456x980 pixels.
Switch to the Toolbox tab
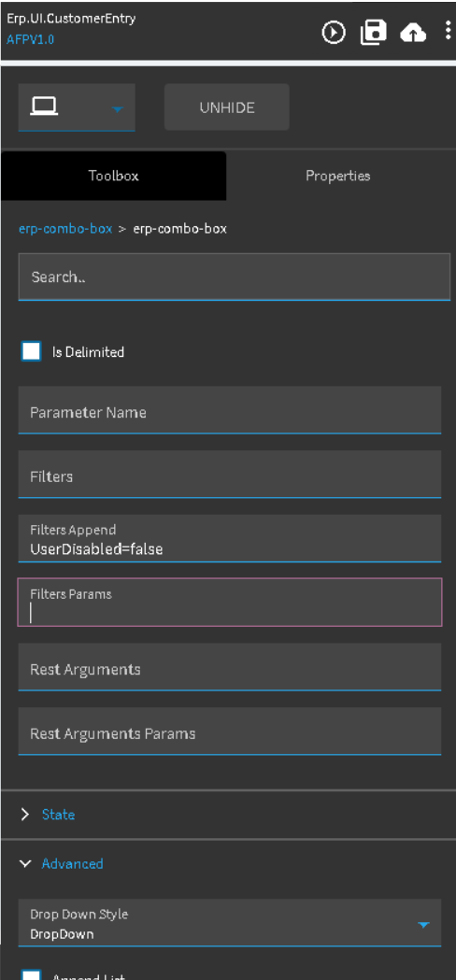tap(113, 176)
